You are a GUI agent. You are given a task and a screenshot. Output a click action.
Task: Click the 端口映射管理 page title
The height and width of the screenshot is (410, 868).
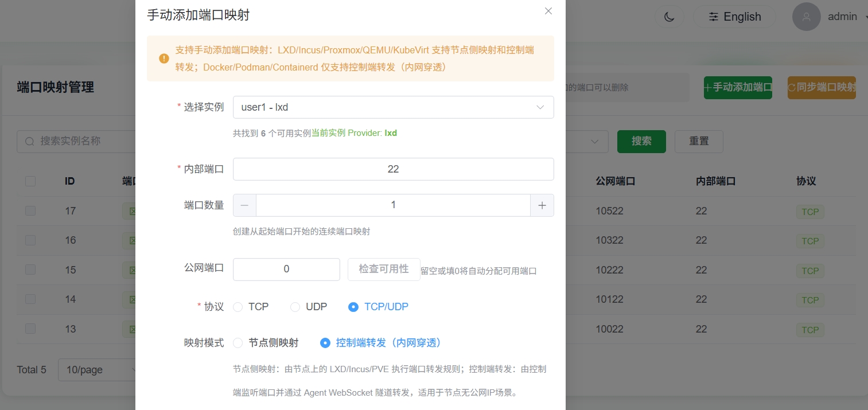(56, 87)
